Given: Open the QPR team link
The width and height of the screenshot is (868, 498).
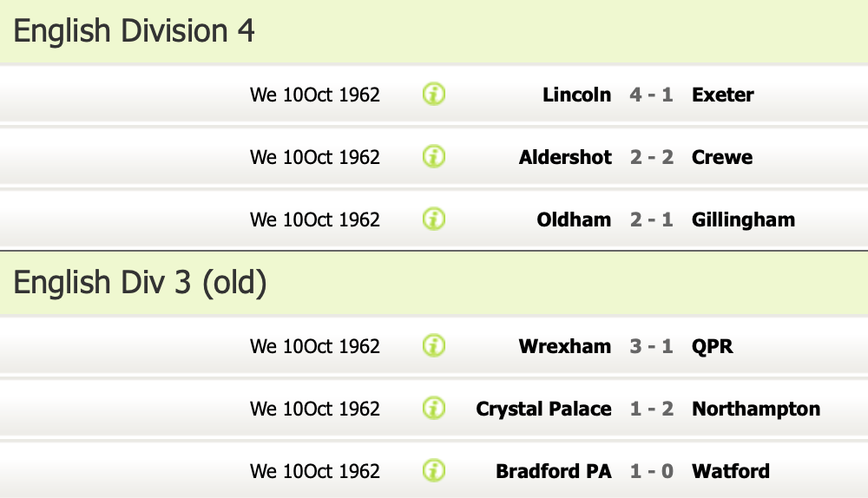Looking at the screenshot, I should 712,346.
